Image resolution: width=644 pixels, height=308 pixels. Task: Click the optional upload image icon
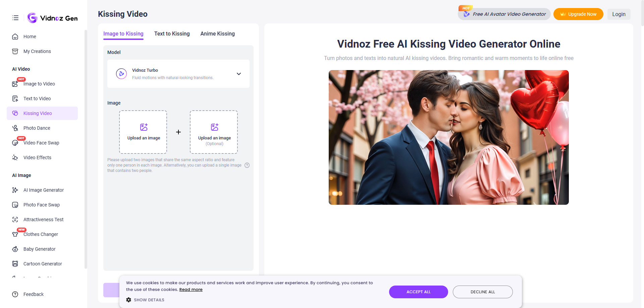[x=215, y=127]
